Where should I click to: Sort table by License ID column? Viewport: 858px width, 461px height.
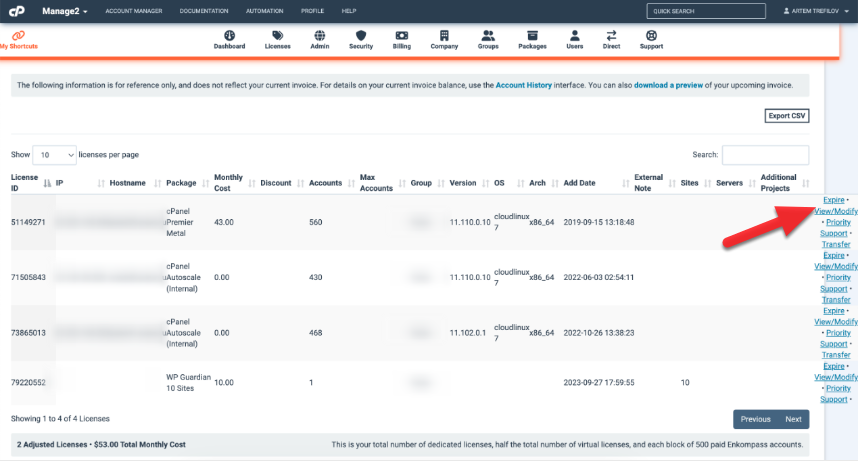click(30, 183)
